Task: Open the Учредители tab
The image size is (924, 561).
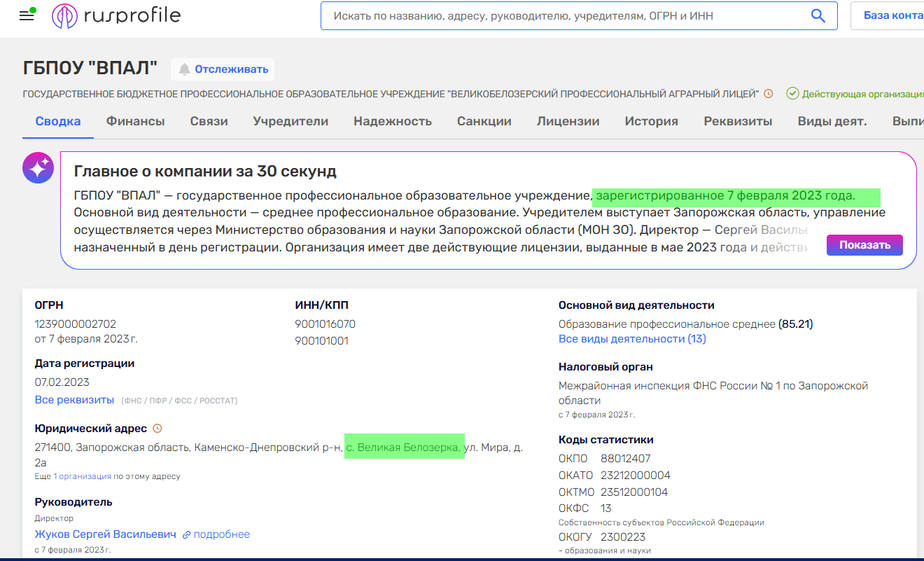Action: [290, 121]
